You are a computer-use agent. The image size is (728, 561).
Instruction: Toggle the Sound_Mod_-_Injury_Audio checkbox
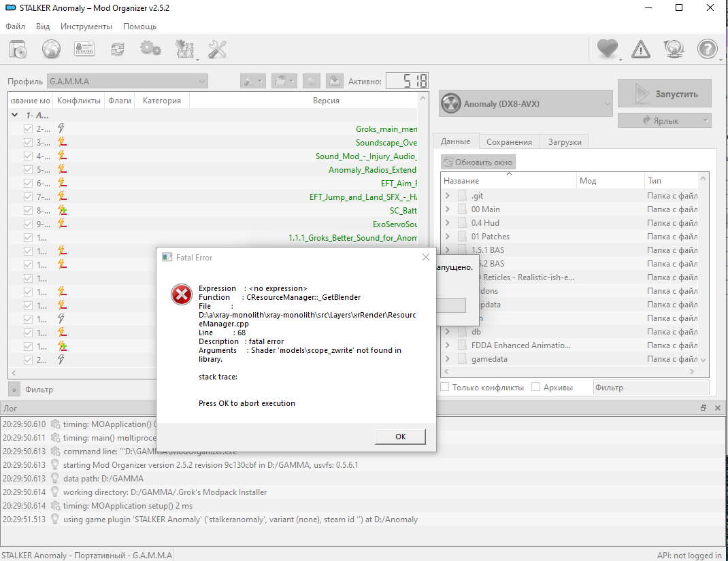[29, 156]
